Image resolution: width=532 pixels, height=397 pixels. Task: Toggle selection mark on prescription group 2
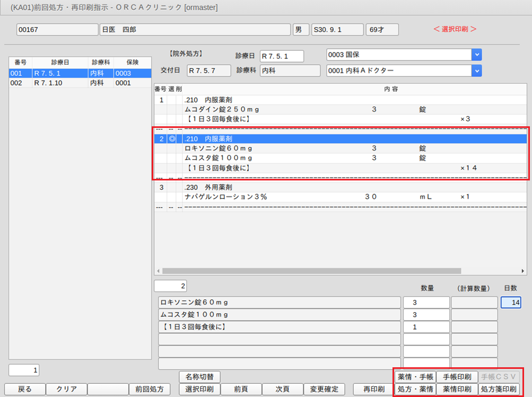click(x=172, y=139)
